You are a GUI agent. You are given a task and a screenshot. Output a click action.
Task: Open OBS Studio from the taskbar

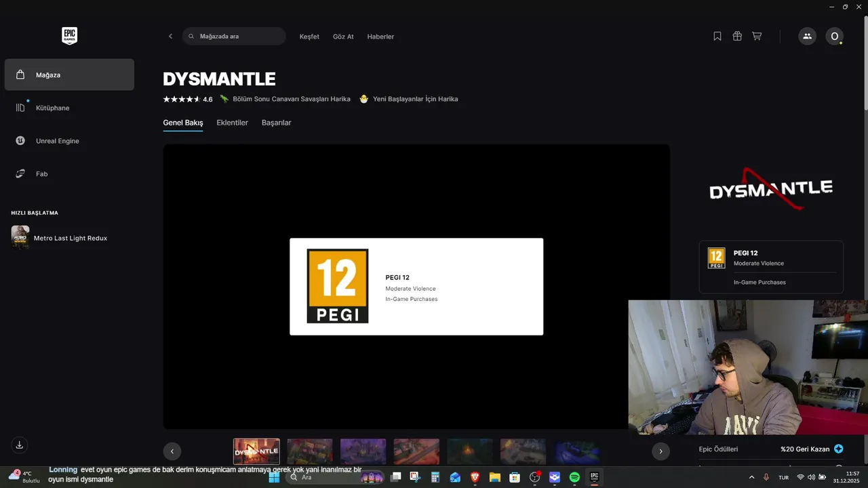534,477
